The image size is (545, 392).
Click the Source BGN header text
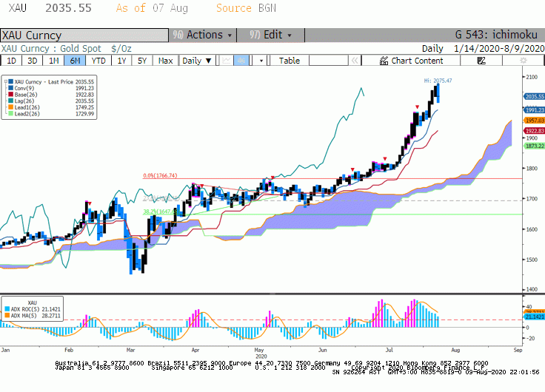tap(246, 8)
